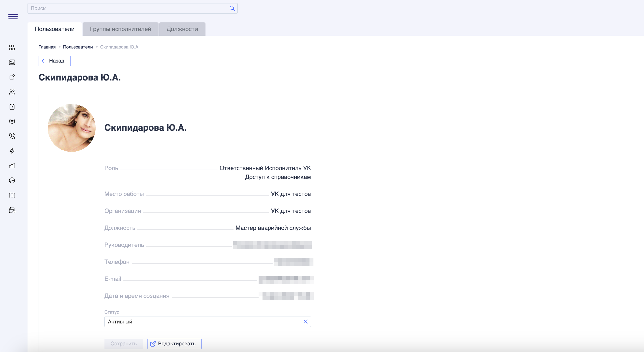The width and height of the screenshot is (644, 352).
Task: Open the bar chart sidebar icon
Action: pyautogui.click(x=12, y=166)
